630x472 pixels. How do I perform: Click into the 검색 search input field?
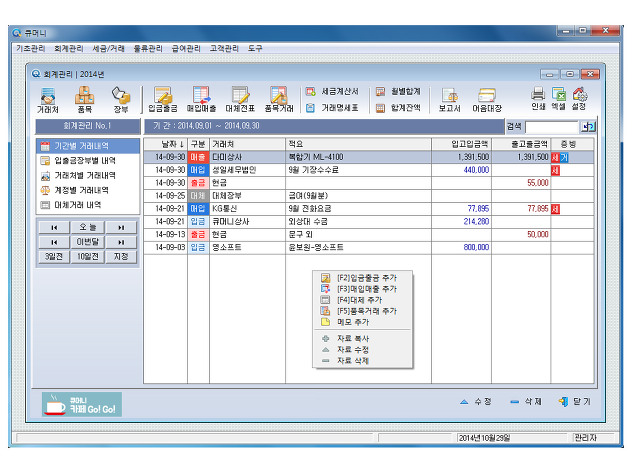[552, 127]
